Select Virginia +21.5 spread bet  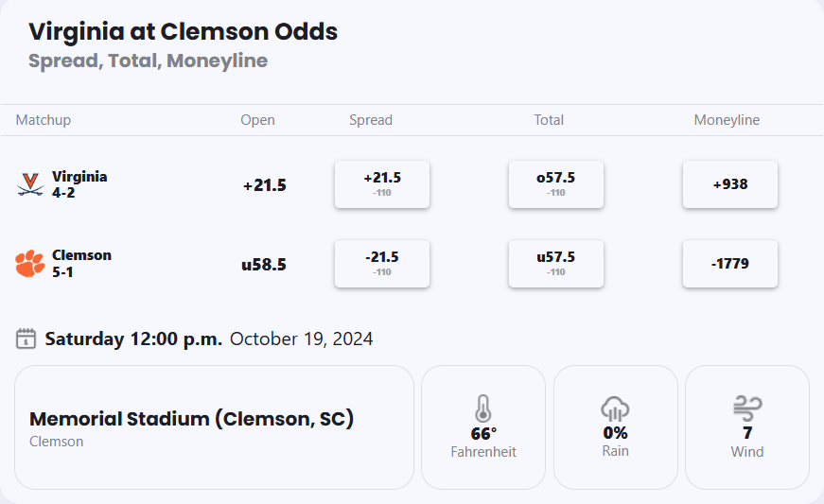click(x=382, y=184)
